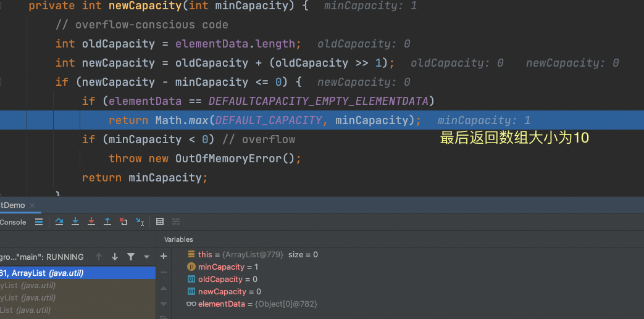Click inline hint 'minCapacity: 1' on signature line

[370, 6]
